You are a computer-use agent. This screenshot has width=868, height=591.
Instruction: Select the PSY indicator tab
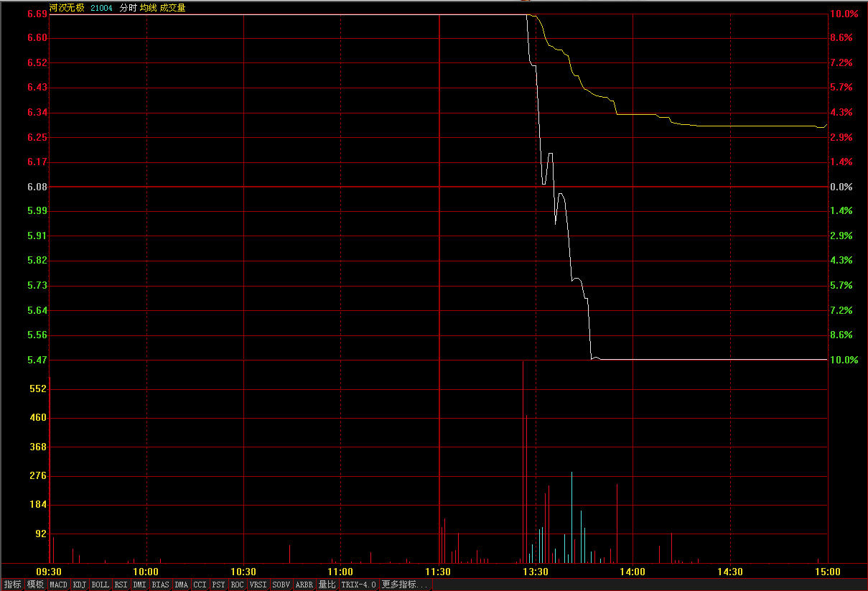[218, 585]
